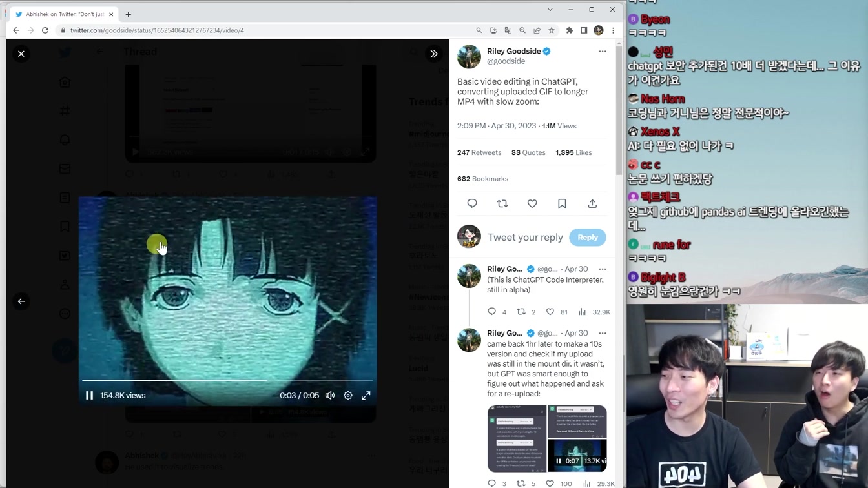Image resolution: width=868 pixels, height=488 pixels.
Task: Bookmark the main tweet
Action: click(x=562, y=203)
